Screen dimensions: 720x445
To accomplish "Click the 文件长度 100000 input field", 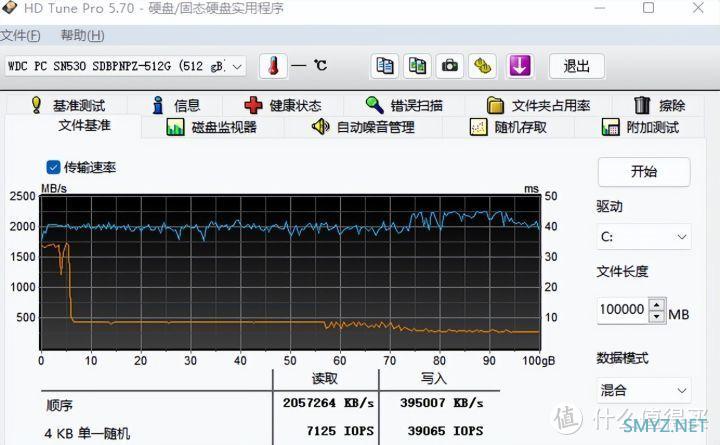I will (623, 310).
